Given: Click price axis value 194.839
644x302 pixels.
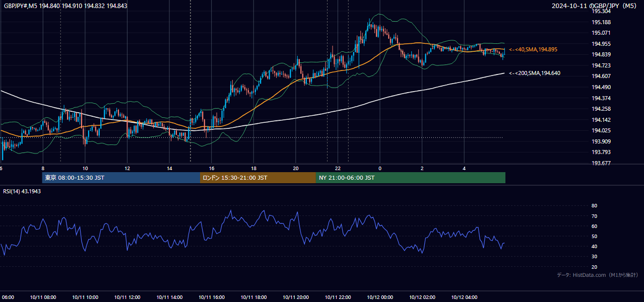Looking at the screenshot, I should [x=601, y=54].
